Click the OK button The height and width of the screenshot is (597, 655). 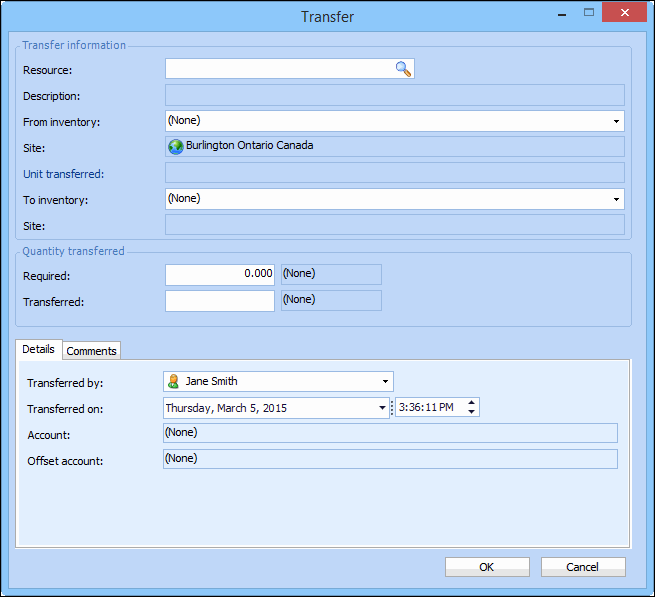pyautogui.click(x=487, y=567)
